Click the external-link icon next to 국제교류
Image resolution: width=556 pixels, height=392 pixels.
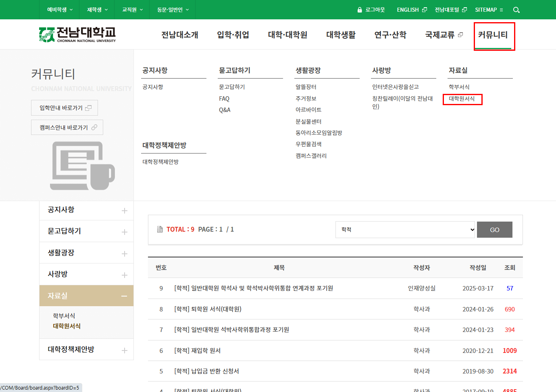pos(460,34)
